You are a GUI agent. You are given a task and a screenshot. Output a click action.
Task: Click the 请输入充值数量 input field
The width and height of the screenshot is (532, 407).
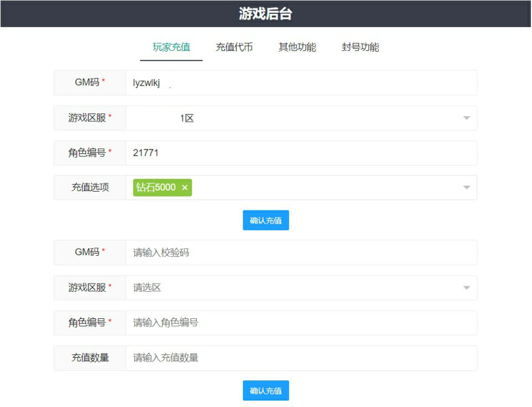pos(301,358)
